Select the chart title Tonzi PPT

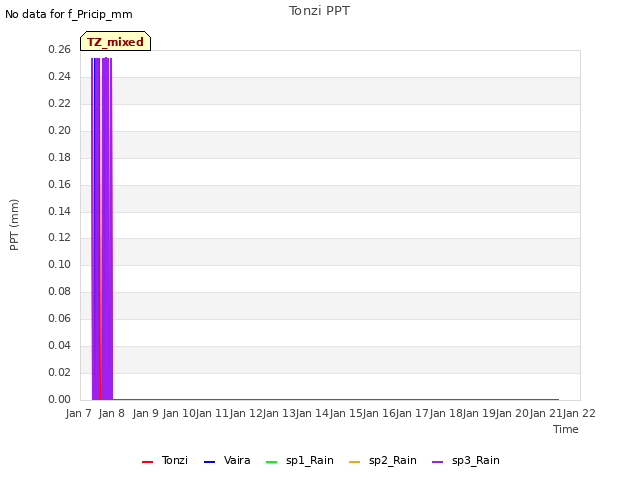coord(319,11)
